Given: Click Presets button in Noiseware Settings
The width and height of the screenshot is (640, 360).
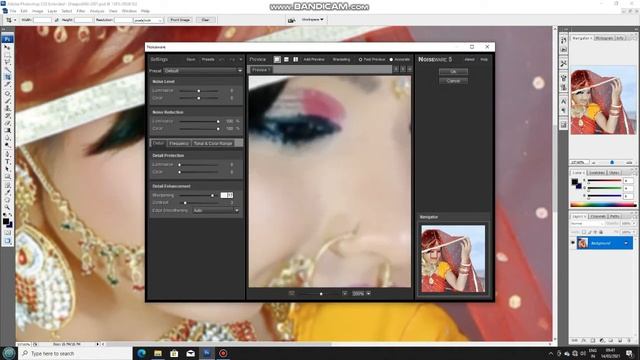Looking at the screenshot, I should click(208, 60).
